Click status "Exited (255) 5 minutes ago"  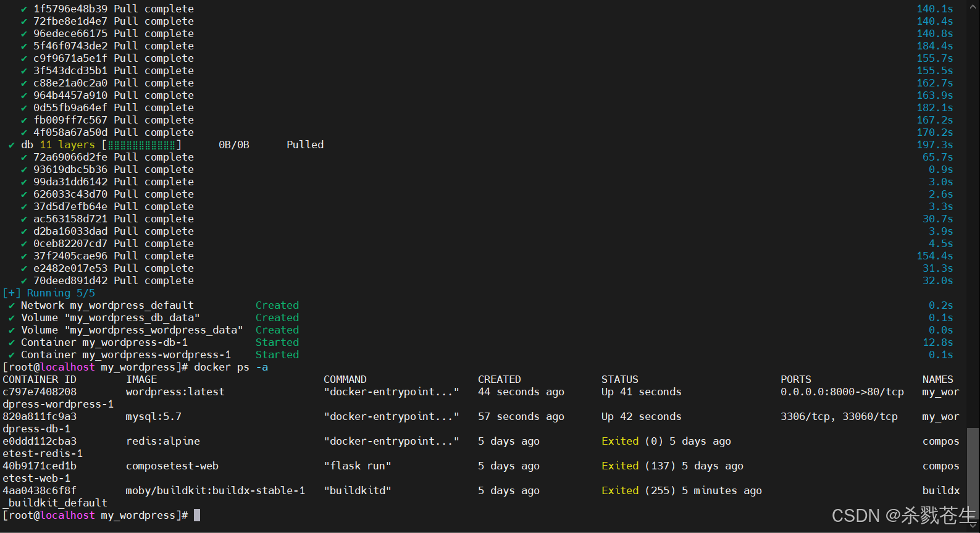(682, 490)
